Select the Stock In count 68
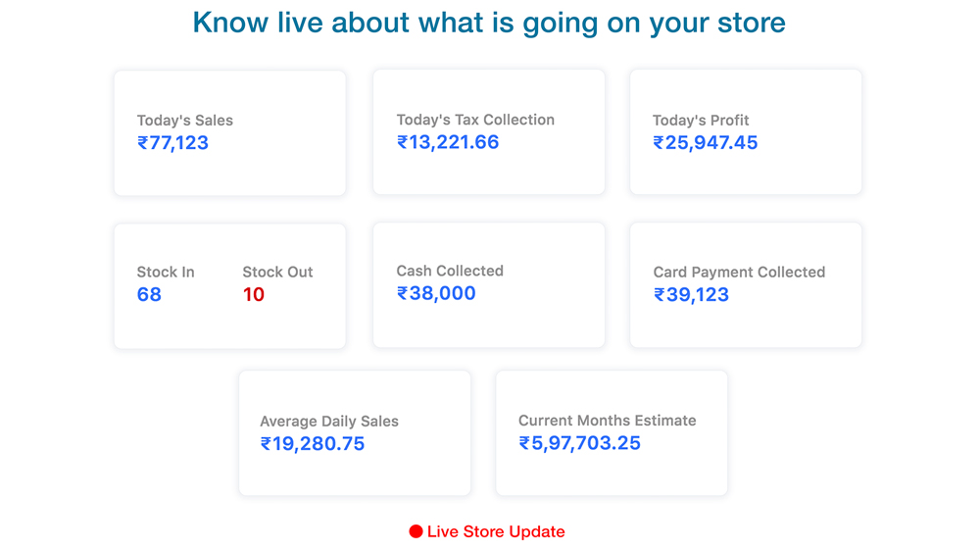 pyautogui.click(x=149, y=295)
